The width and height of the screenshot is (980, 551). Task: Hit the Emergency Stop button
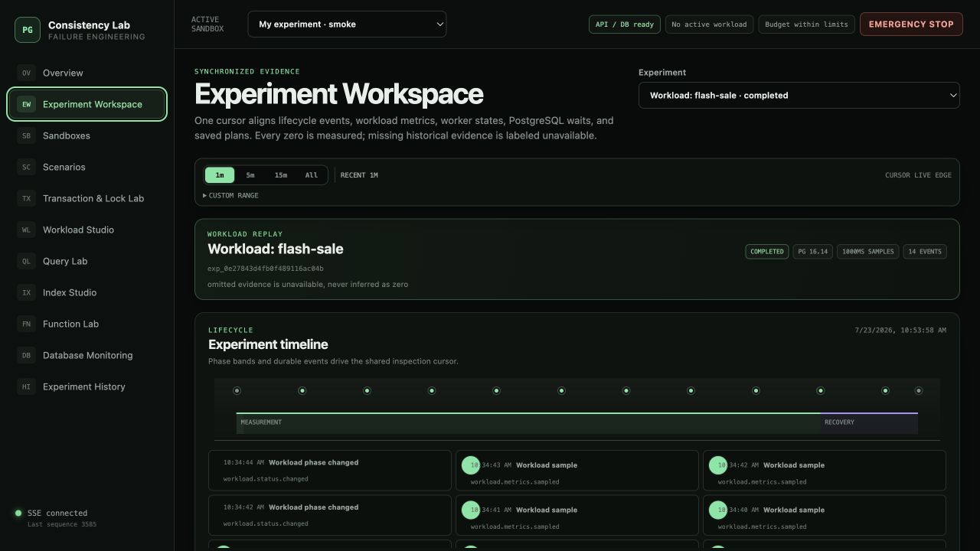click(x=911, y=24)
